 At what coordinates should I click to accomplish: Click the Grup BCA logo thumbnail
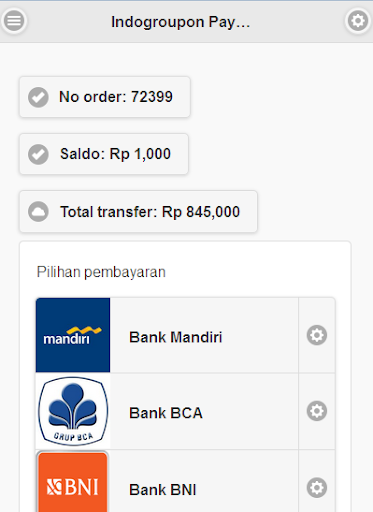(x=73, y=411)
